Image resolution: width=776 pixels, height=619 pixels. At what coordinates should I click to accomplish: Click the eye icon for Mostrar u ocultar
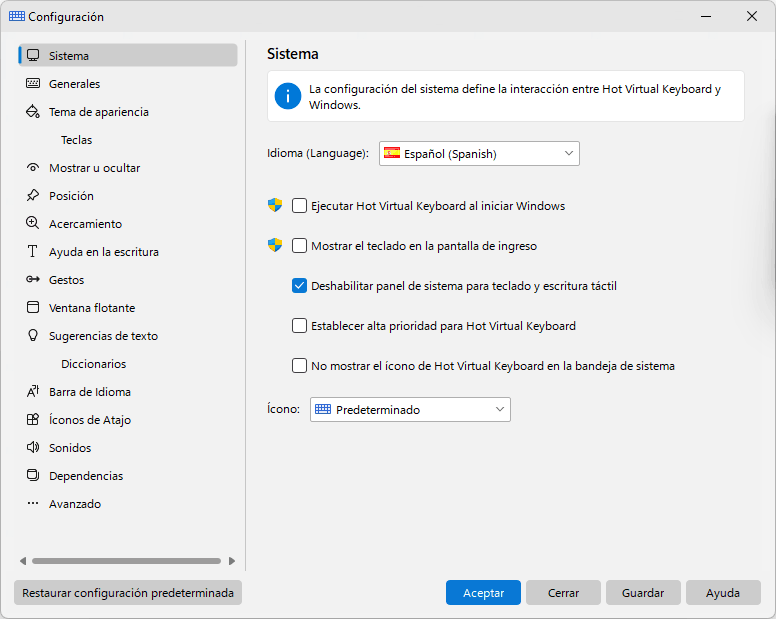coord(33,168)
